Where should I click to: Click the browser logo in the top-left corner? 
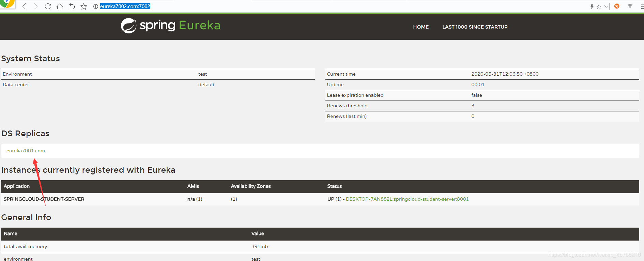7,4
